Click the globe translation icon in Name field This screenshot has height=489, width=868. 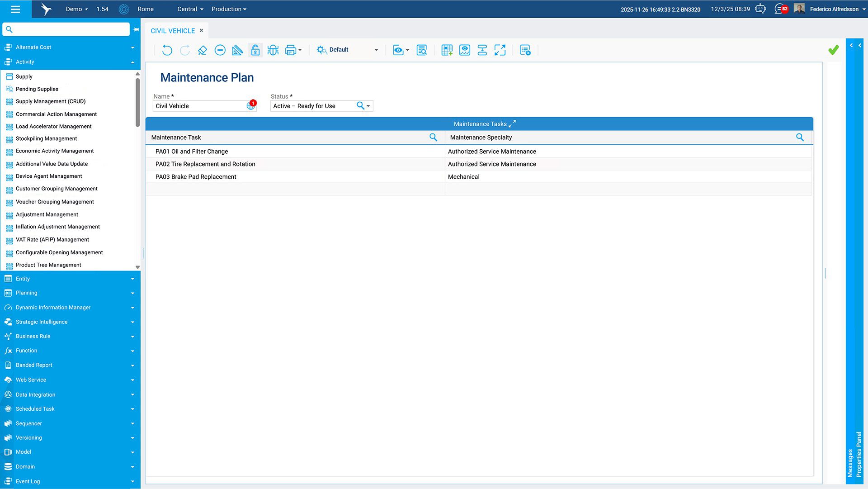coord(250,106)
